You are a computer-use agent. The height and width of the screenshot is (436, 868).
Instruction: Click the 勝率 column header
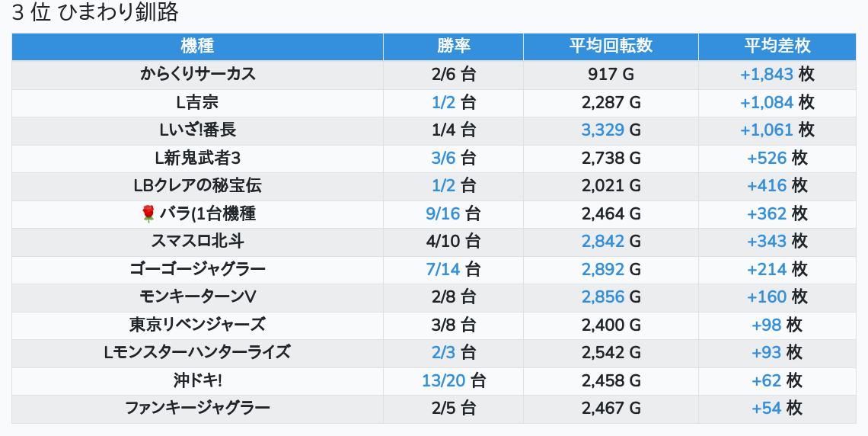click(453, 46)
